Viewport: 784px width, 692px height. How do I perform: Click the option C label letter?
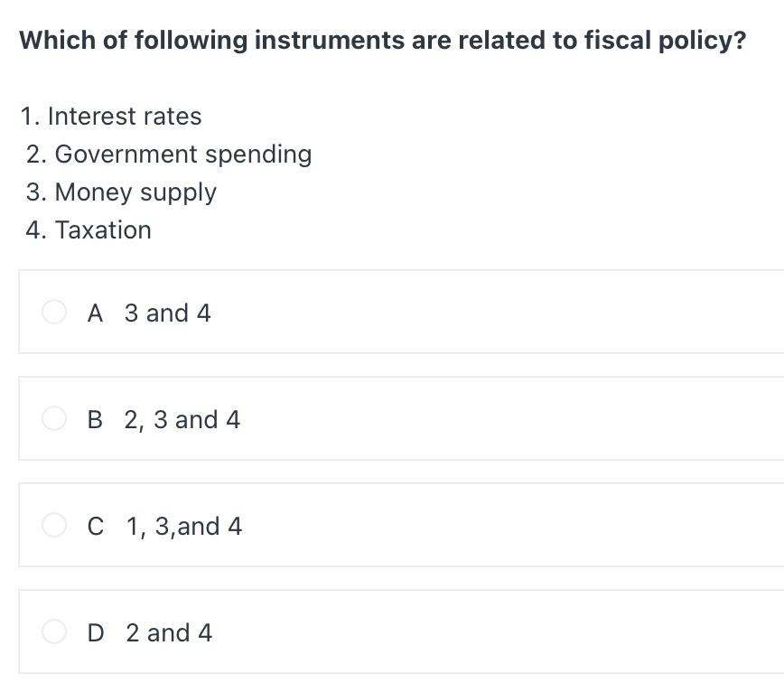95,525
